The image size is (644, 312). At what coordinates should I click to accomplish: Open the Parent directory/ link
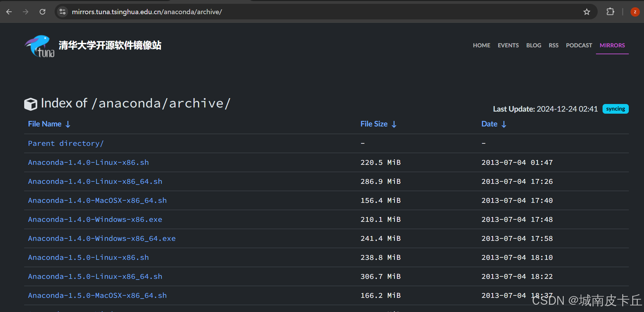[66, 143]
